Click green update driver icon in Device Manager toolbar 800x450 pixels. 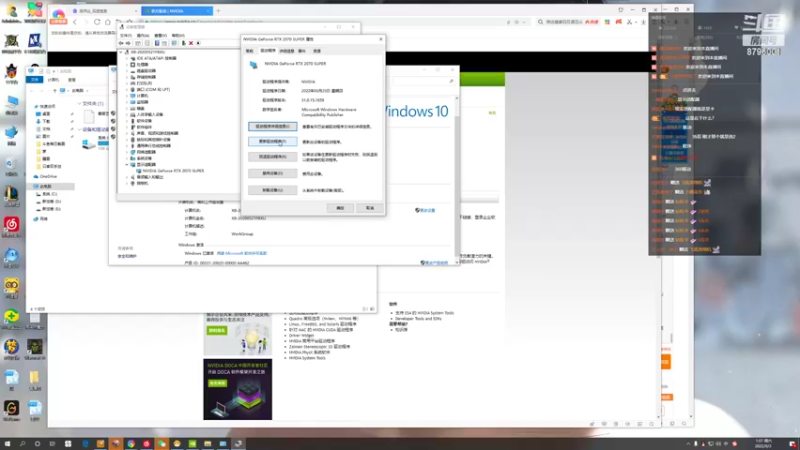(x=184, y=43)
